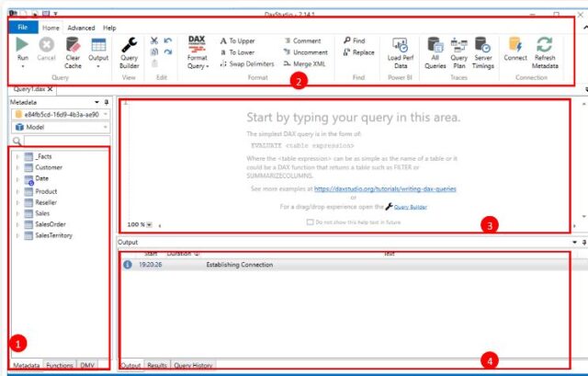Expand the _Facts table
Image resolution: width=588 pixels, height=376 pixels.
tap(17, 156)
